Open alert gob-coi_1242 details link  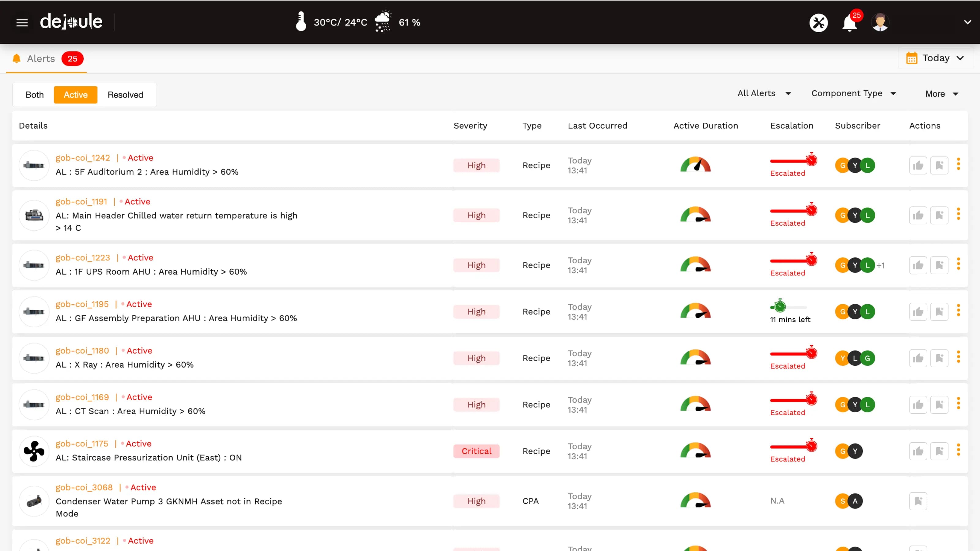point(83,157)
